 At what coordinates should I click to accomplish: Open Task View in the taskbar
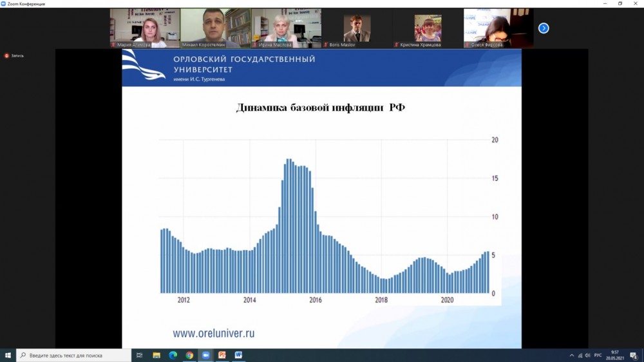click(x=140, y=355)
